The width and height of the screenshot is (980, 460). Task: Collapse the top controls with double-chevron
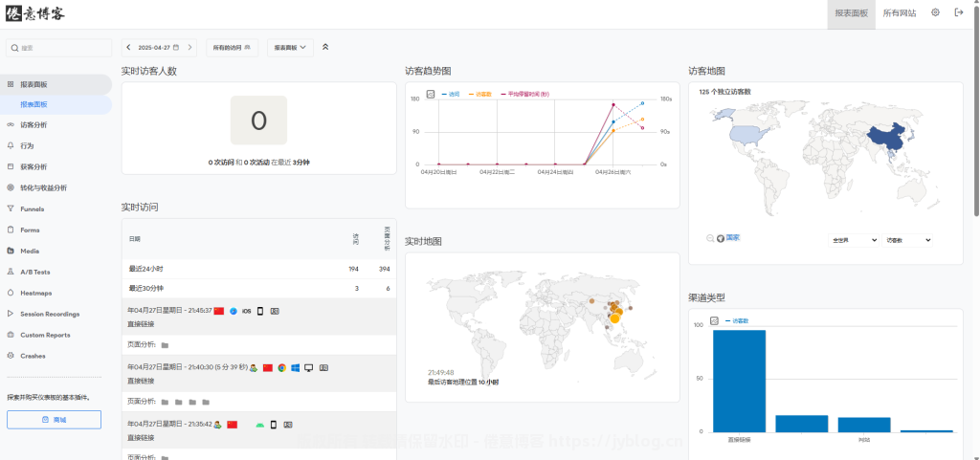pyautogui.click(x=324, y=47)
